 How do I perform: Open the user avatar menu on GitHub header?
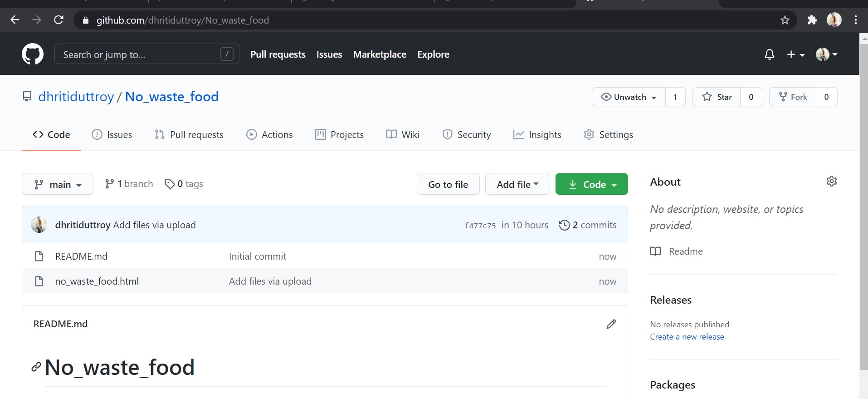pos(826,54)
